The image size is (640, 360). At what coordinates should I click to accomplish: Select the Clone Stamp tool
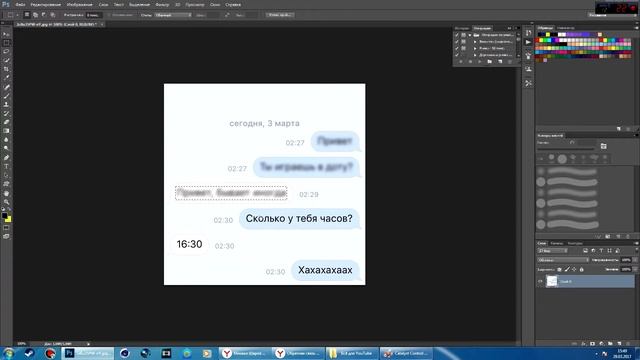tap(6, 104)
